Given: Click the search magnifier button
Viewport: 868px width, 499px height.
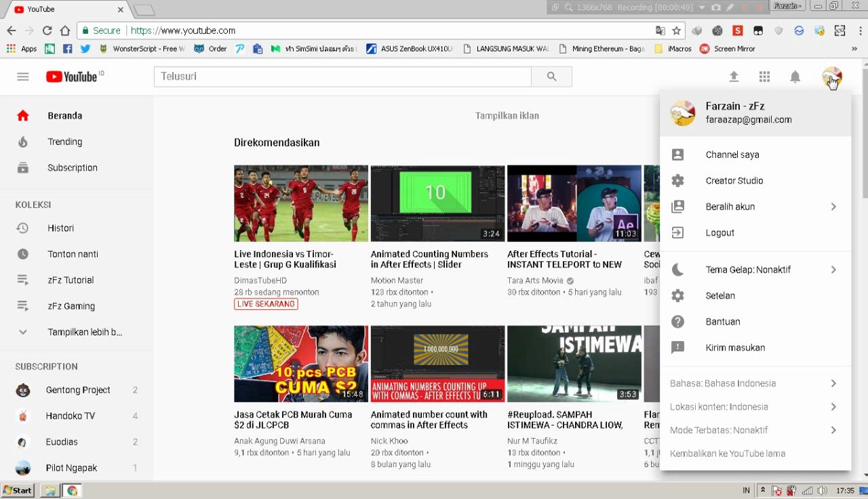Looking at the screenshot, I should 551,77.
